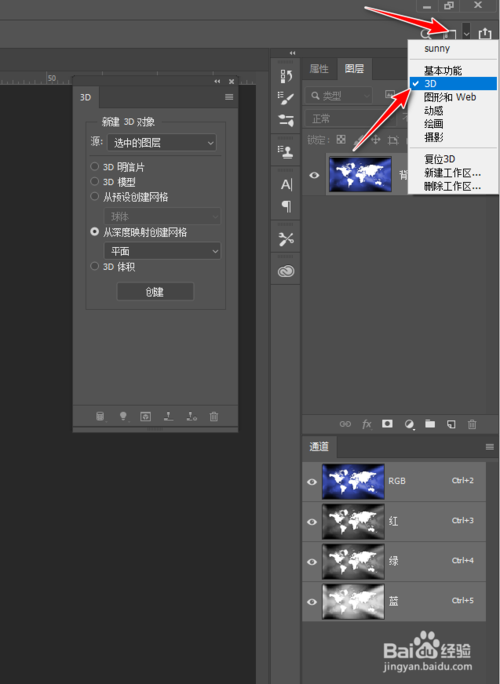The image size is (500, 684).
Task: Switch to the 属性 tab
Action: point(319,69)
